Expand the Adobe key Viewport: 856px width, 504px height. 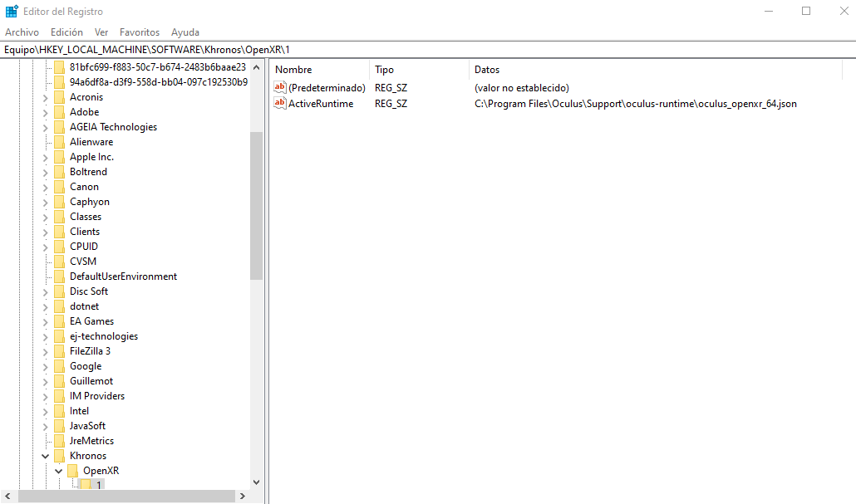pos(46,112)
